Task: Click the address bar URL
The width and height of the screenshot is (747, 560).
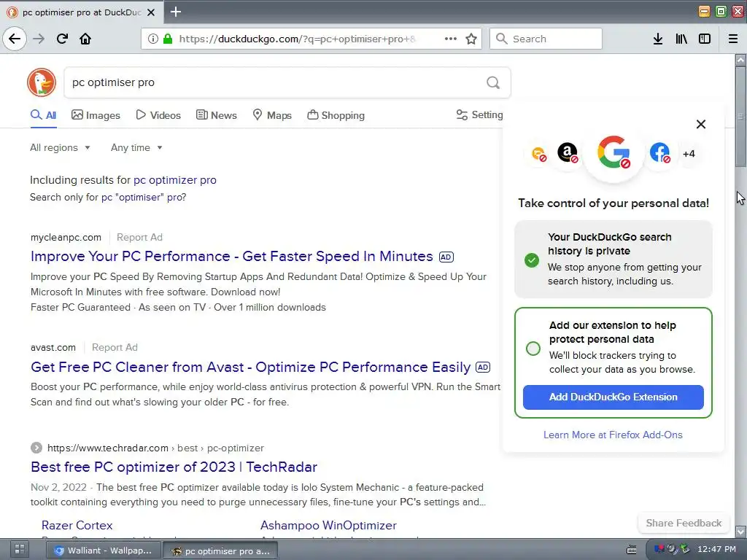Action: [x=298, y=39]
